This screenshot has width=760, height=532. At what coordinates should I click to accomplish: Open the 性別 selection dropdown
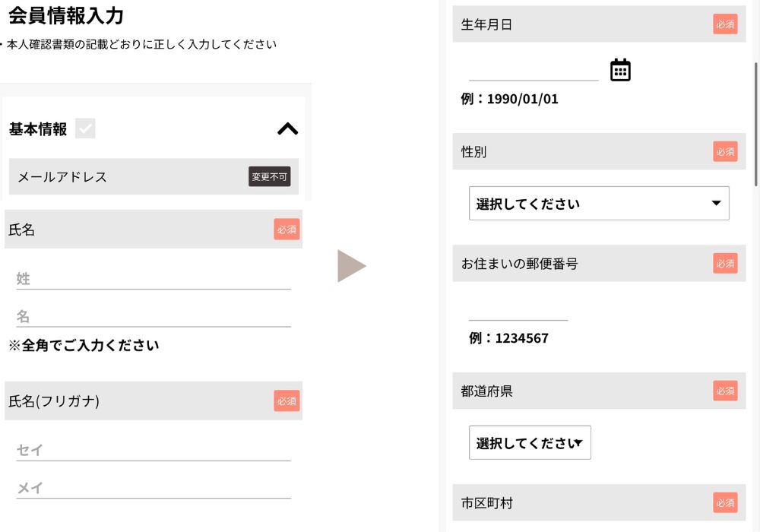[599, 204]
